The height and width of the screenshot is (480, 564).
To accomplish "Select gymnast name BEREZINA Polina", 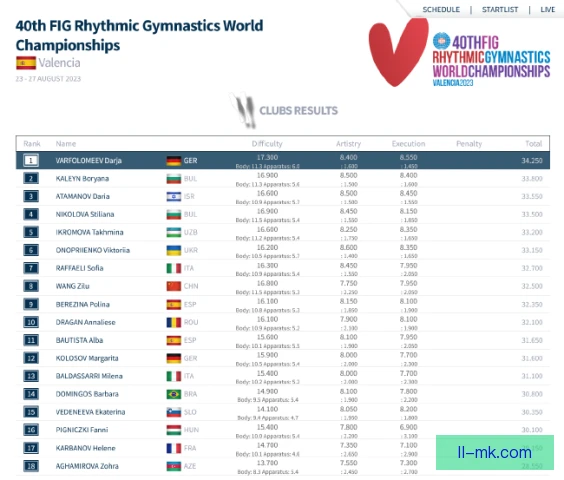I will (82, 304).
